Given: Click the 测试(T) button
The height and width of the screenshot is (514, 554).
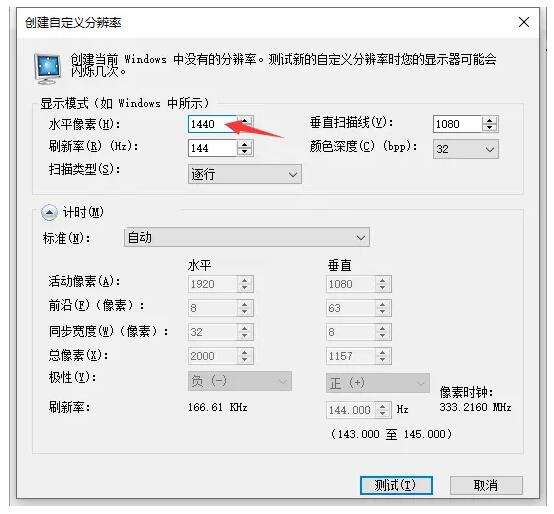Looking at the screenshot, I should [x=396, y=485].
